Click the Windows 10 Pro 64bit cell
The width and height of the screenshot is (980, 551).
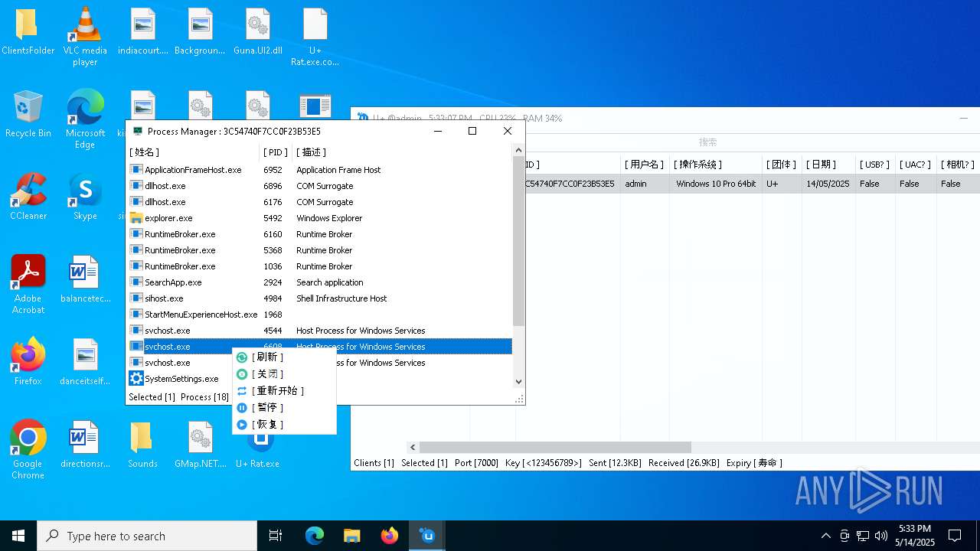point(716,184)
